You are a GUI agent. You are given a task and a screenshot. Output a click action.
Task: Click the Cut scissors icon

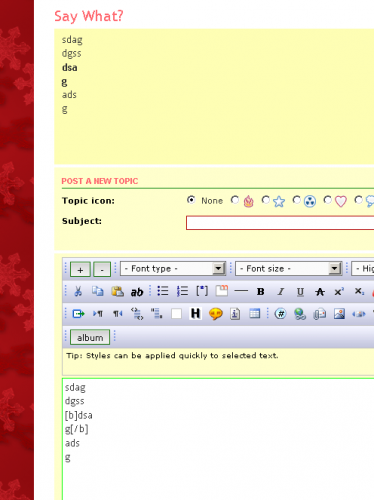(x=78, y=291)
